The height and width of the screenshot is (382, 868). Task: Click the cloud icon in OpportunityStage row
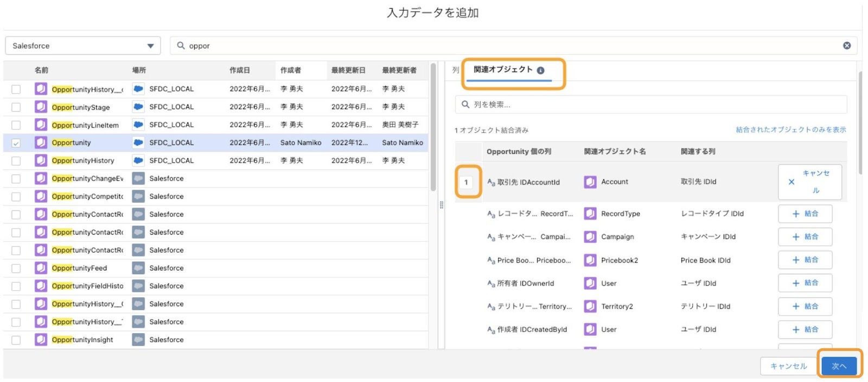click(138, 107)
